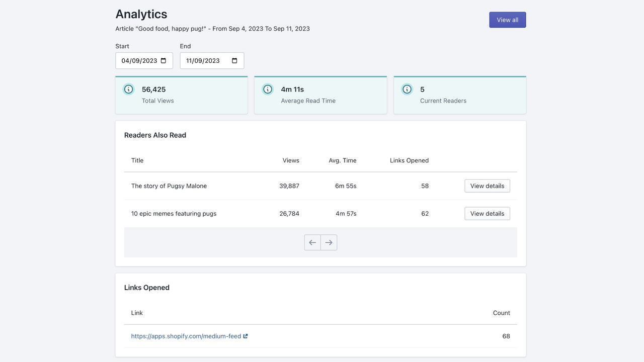Click the info icon on Average Read Time card
The height and width of the screenshot is (362, 644).
(x=268, y=89)
